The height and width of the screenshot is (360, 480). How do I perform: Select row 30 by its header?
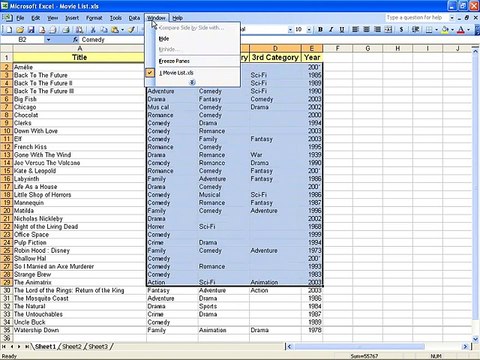pos(6,290)
